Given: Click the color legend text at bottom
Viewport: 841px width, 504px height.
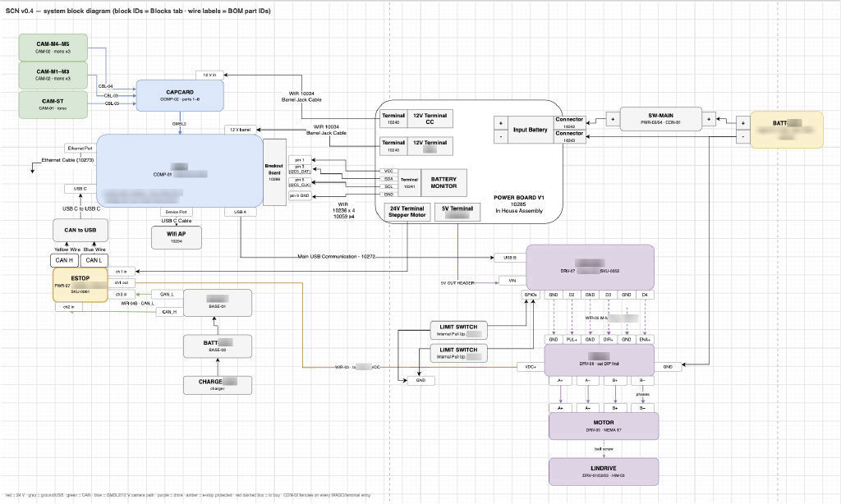Looking at the screenshot, I should pyautogui.click(x=187, y=495).
